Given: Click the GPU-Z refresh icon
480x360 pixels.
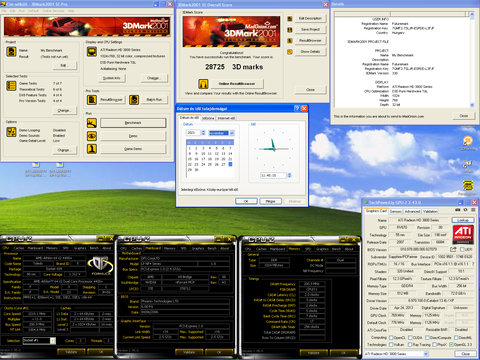Looking at the screenshot, I should (x=465, y=210).
